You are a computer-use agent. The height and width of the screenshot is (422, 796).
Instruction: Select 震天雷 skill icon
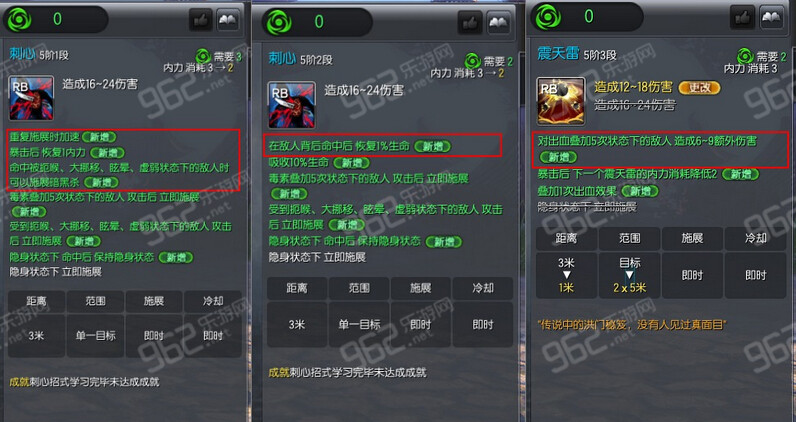[x=561, y=102]
